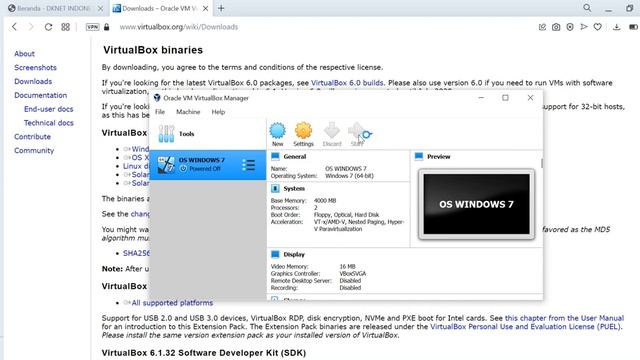Open the End-user docs link
This screenshot has height=360, width=640.
(x=49, y=109)
